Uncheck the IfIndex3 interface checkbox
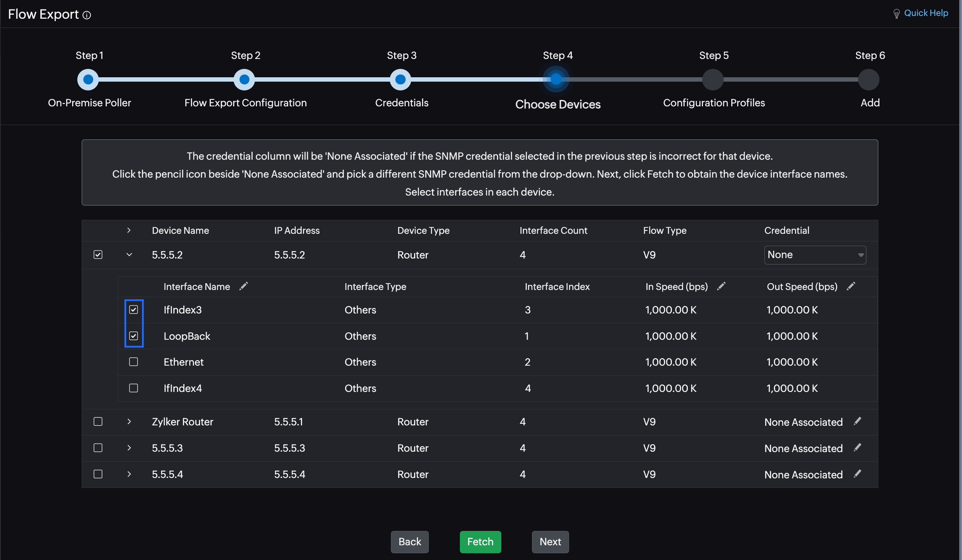The height and width of the screenshot is (560, 962). [x=134, y=309]
